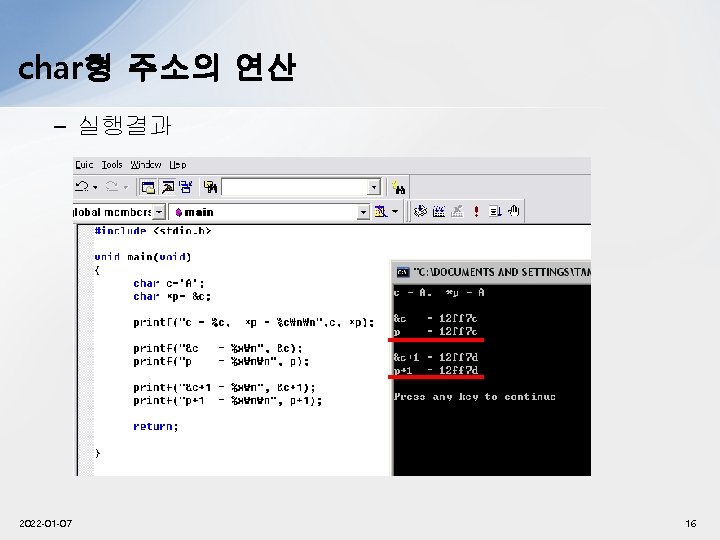Expand the main function list dropdown
This screenshot has width=720, height=540.
pyautogui.click(x=364, y=212)
